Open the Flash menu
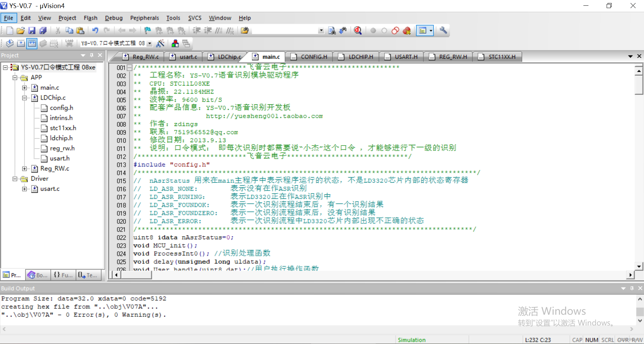 (91, 18)
